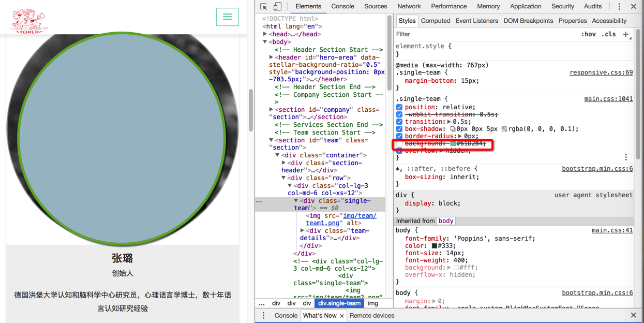Focus the styles Filter input field

(486, 34)
